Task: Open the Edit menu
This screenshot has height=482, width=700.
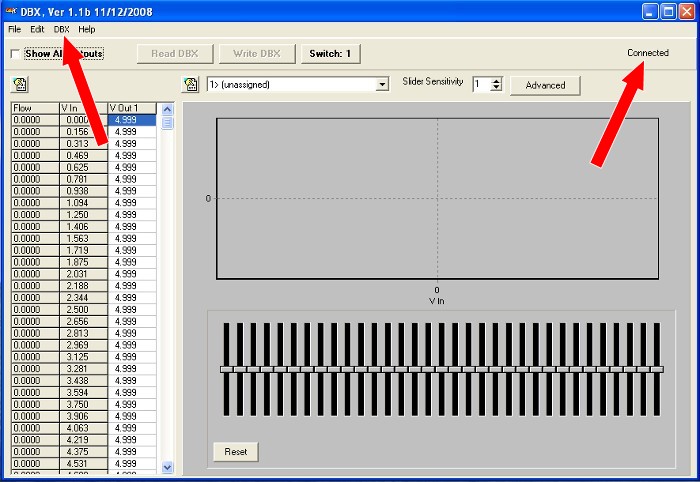Action: (37, 29)
